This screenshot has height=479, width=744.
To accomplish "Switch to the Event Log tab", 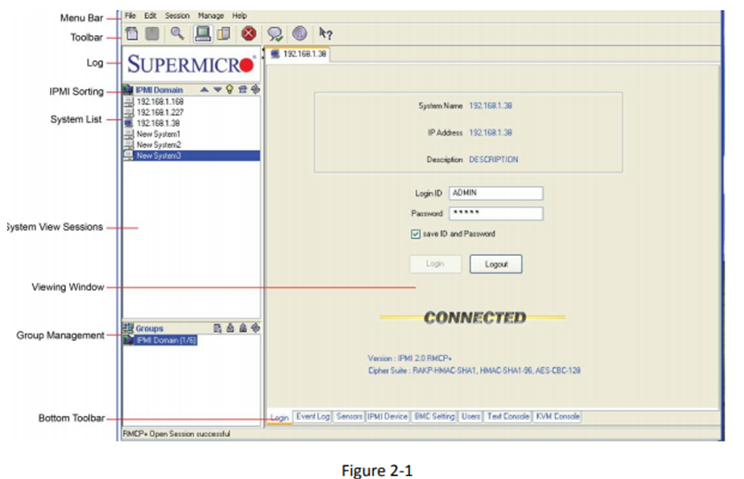I will click(313, 415).
